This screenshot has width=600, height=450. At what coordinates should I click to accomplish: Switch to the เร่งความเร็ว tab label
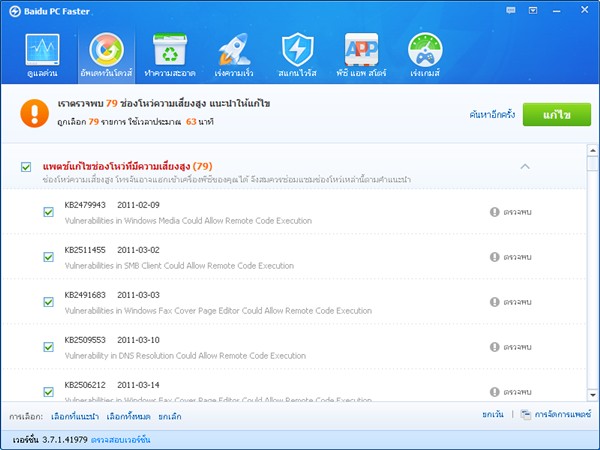point(234,73)
